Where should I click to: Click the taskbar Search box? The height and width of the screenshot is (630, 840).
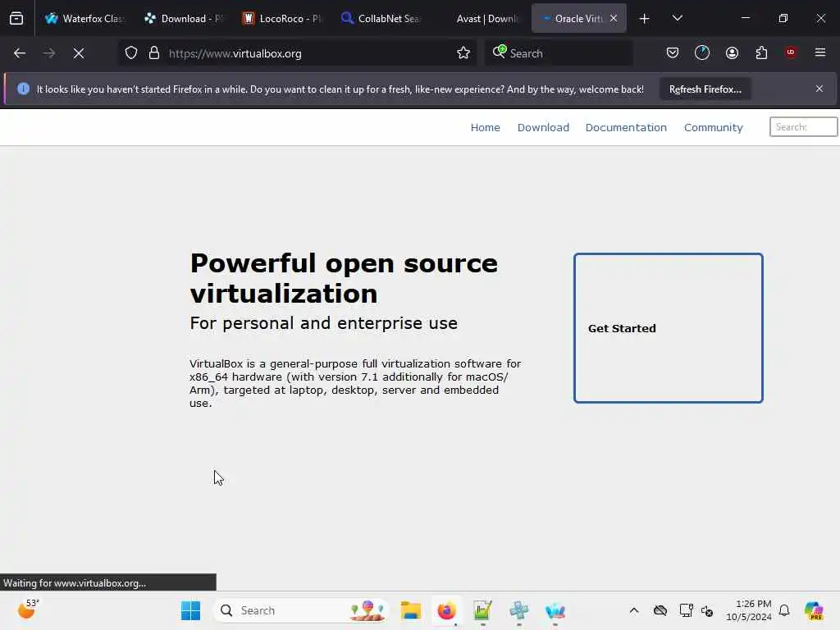[302, 610]
